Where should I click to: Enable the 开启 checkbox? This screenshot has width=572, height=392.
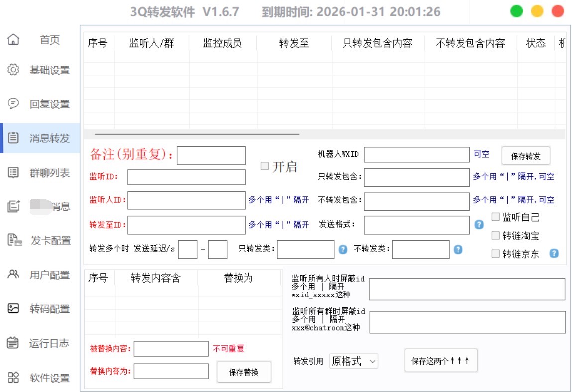(265, 166)
